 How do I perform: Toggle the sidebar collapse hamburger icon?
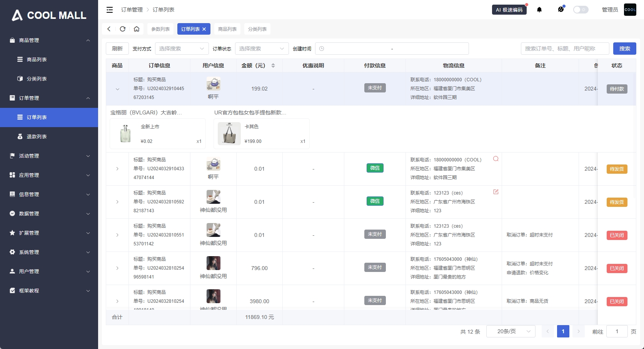(110, 10)
